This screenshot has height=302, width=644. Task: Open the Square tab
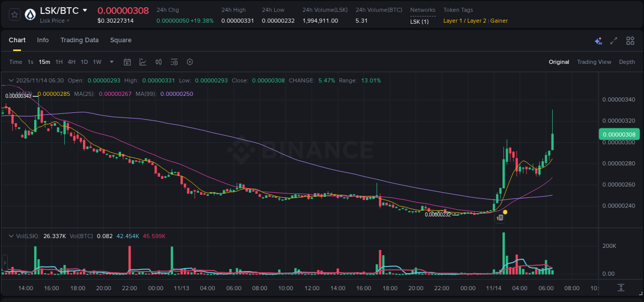tap(121, 40)
